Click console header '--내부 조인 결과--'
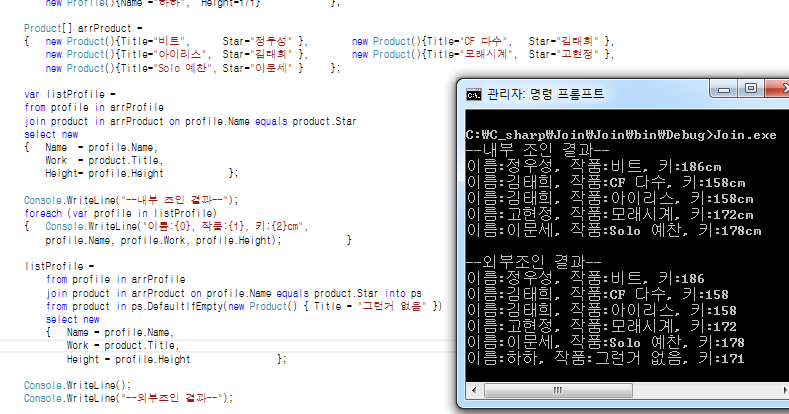This screenshot has height=414, width=789. click(537, 150)
